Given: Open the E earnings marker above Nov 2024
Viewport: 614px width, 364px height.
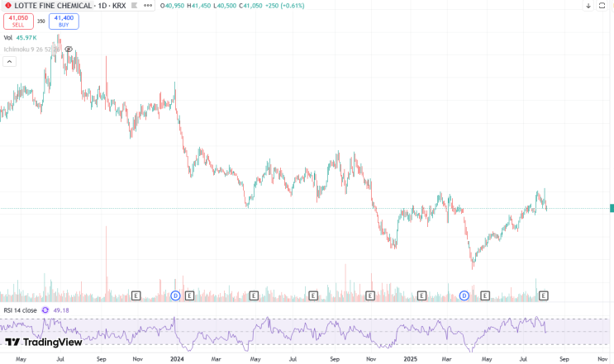Looking at the screenshot, I should 370,295.
